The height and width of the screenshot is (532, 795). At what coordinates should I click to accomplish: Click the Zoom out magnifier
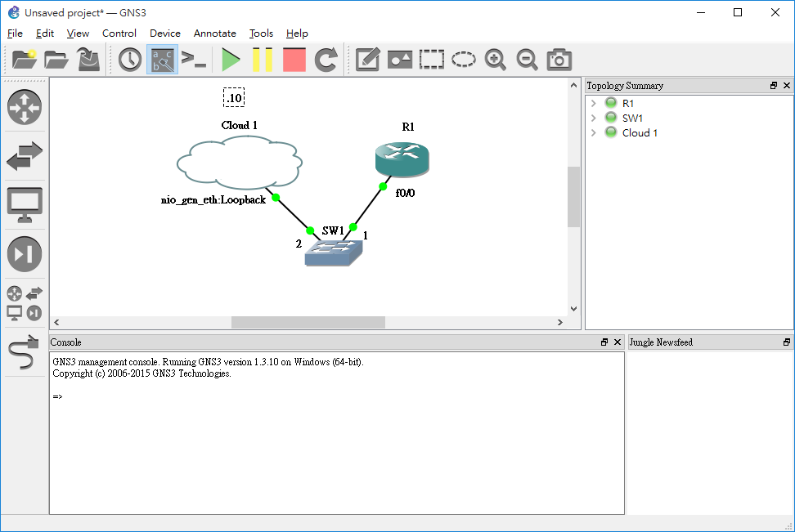528,60
